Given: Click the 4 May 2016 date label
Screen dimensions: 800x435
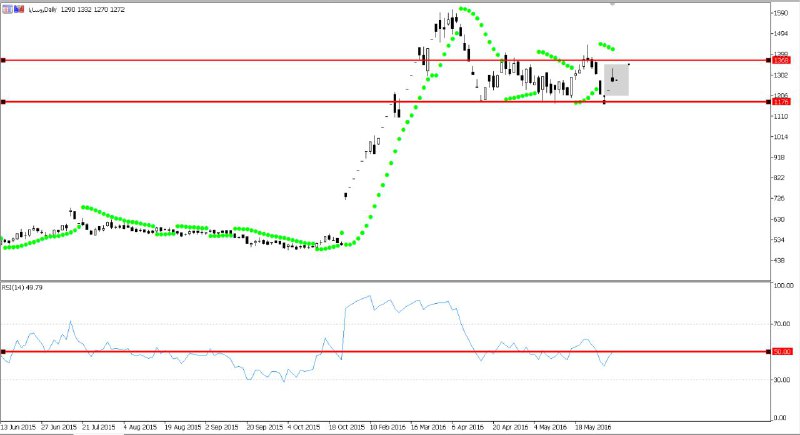Looking at the screenshot, I should [551, 427].
